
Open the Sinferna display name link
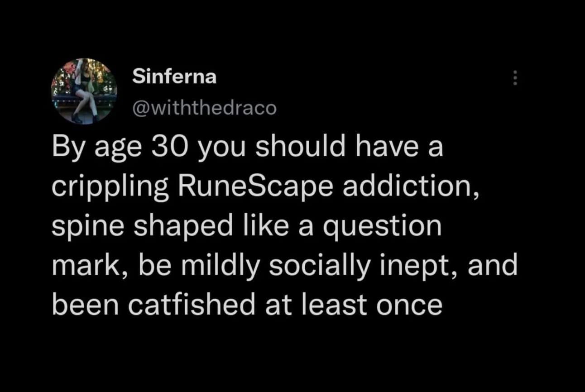pos(174,77)
